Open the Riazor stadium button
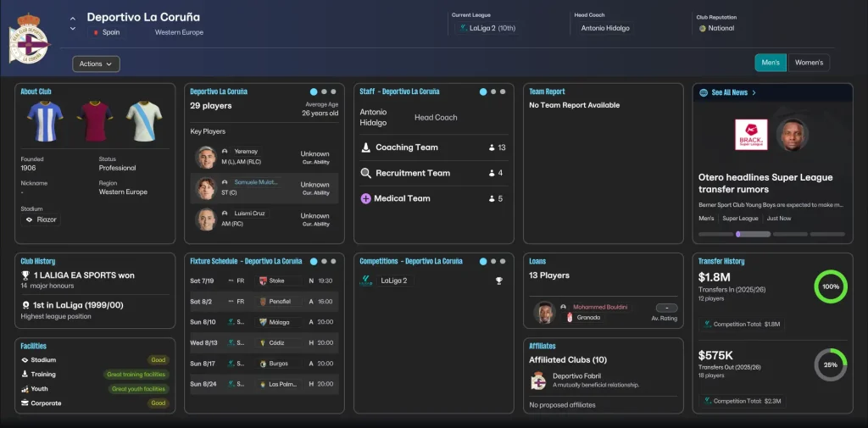868x428 pixels. (41, 220)
